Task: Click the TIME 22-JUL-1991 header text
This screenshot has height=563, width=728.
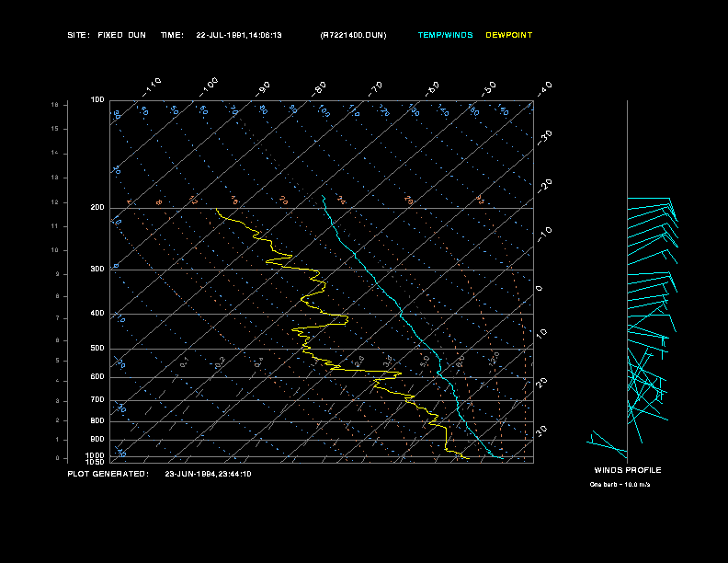Action: pyautogui.click(x=221, y=35)
